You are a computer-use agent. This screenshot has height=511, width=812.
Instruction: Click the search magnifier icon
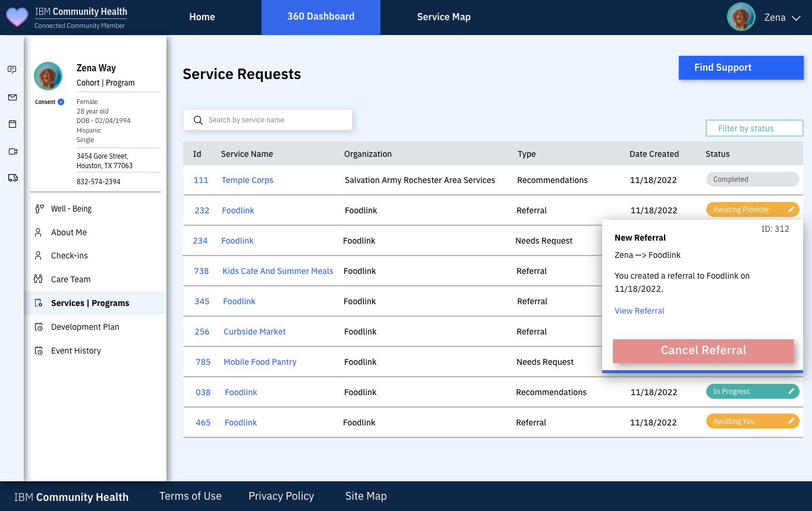point(198,120)
